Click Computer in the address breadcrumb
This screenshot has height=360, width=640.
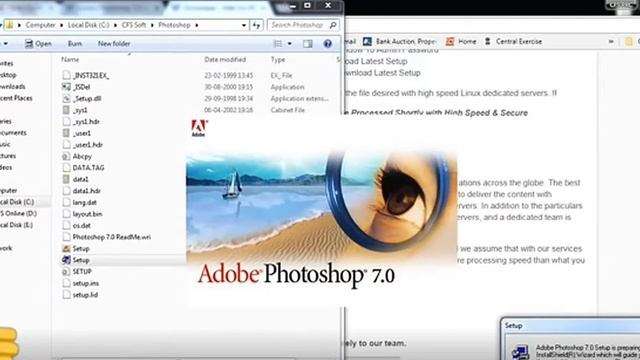[x=40, y=25]
